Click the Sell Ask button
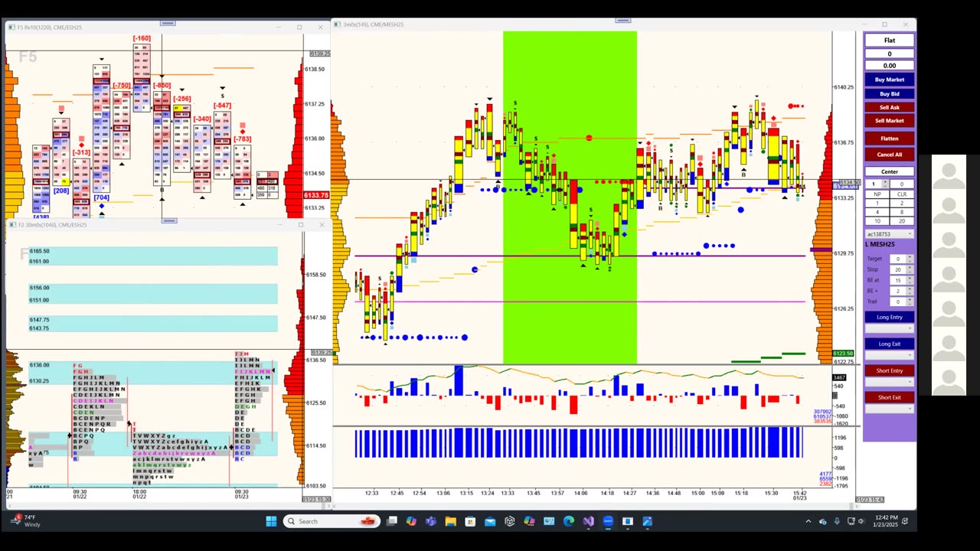Screen dimensions: 980x551 point(889,107)
